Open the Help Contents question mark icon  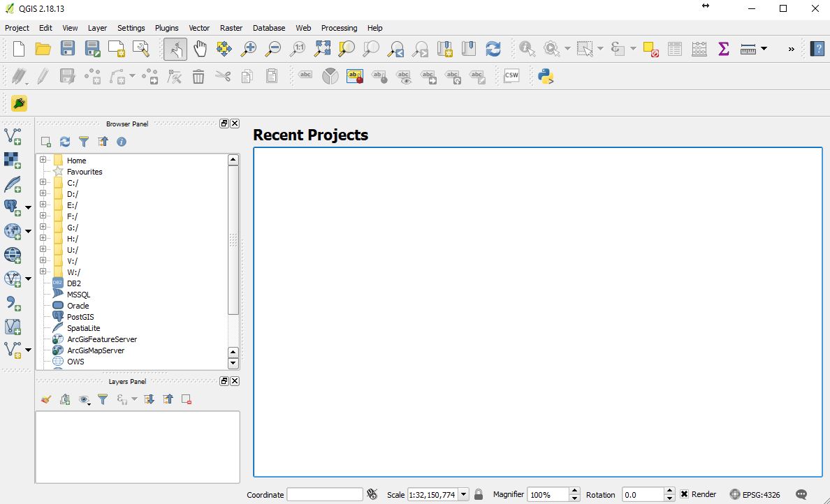pos(817,49)
